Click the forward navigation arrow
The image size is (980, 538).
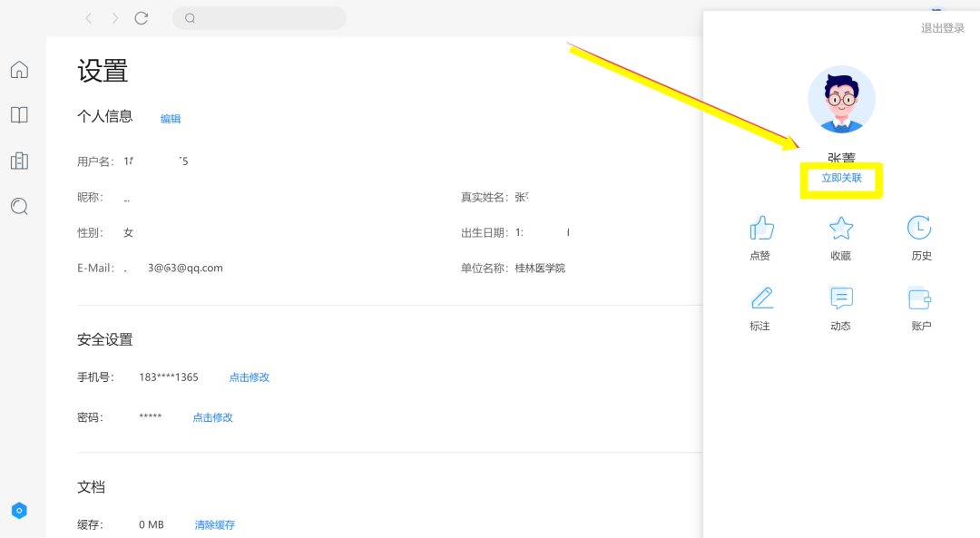click(x=114, y=18)
